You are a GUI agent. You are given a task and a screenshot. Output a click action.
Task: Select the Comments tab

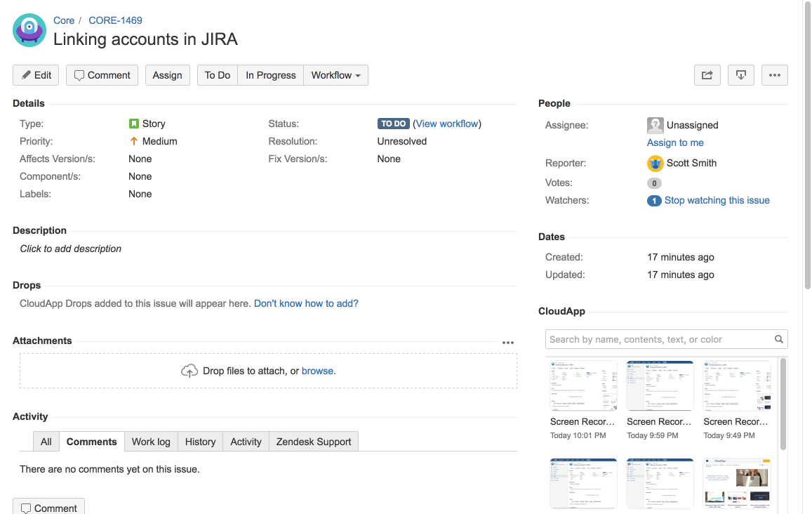92,442
